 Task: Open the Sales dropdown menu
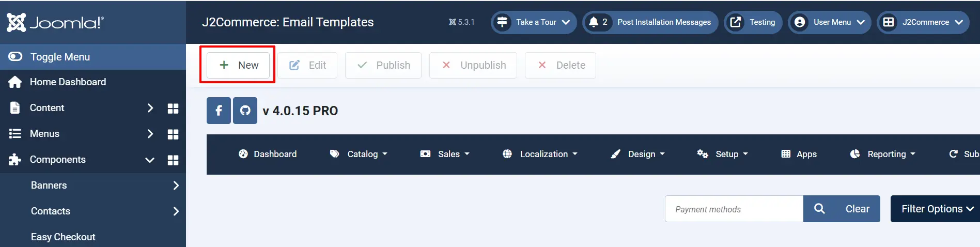445,154
